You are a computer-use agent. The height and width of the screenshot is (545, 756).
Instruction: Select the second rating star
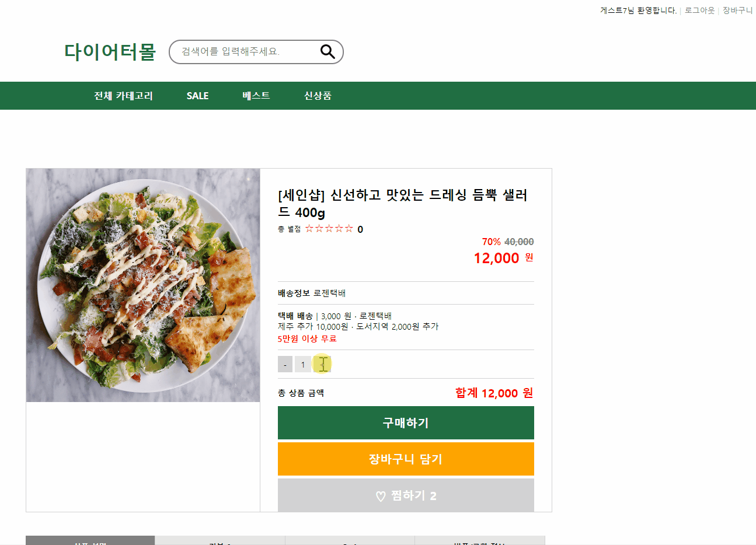click(x=319, y=229)
